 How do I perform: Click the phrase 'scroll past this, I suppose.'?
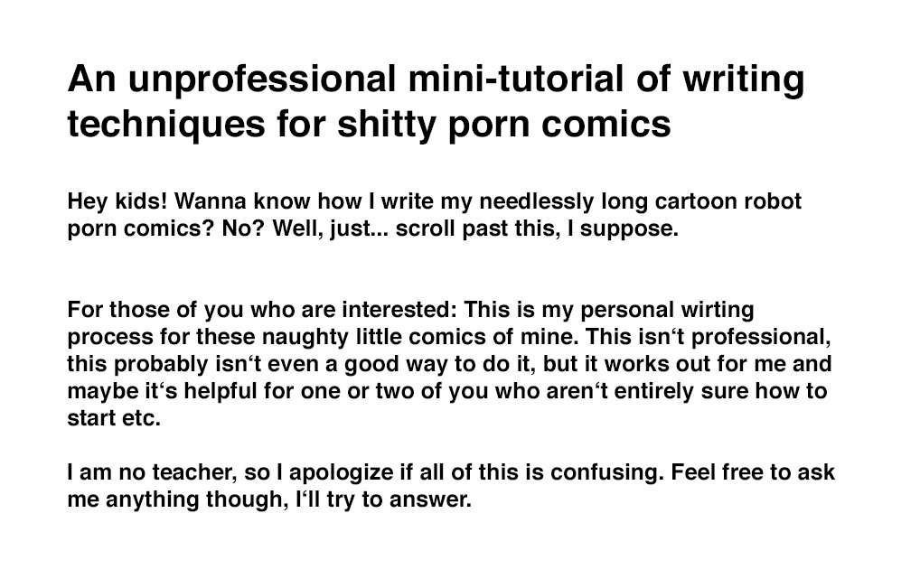(537, 228)
